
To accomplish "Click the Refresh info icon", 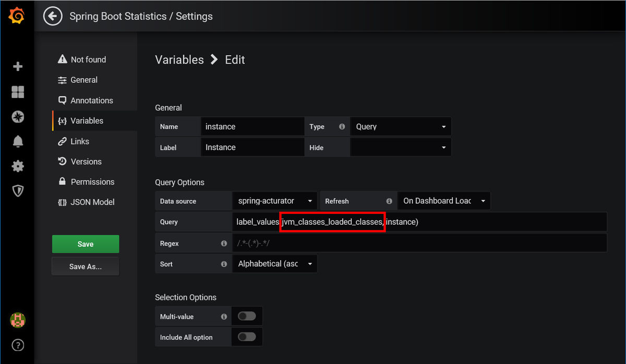I will tap(389, 201).
